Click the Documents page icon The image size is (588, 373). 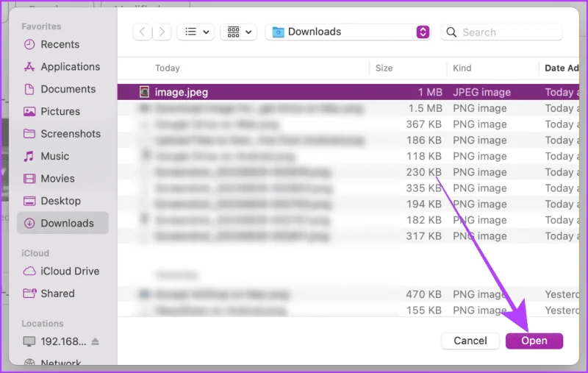point(29,89)
